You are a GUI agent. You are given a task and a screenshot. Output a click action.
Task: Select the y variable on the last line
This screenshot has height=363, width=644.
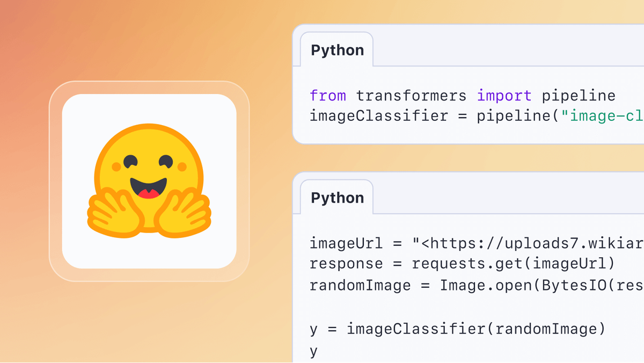(x=312, y=350)
